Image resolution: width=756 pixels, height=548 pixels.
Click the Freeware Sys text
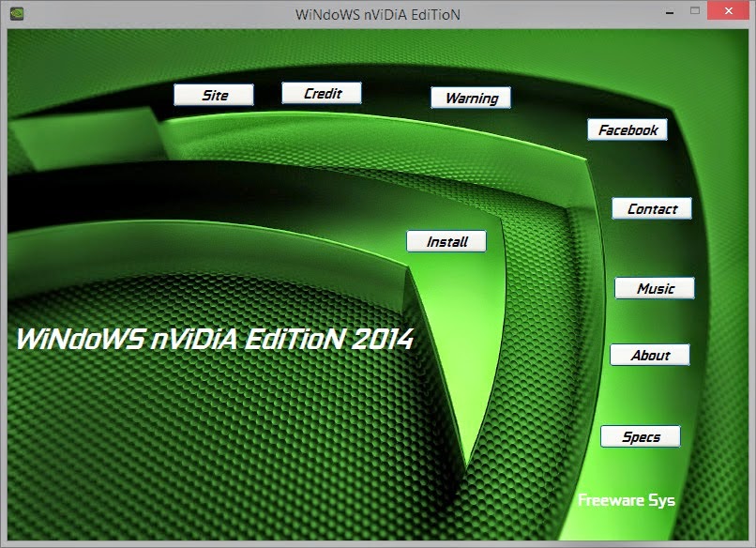(627, 500)
